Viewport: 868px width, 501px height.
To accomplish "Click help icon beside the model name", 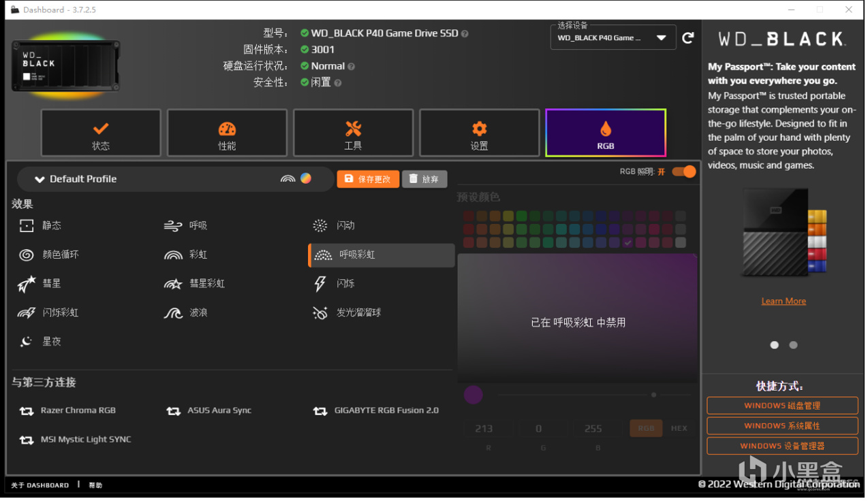I will [465, 34].
